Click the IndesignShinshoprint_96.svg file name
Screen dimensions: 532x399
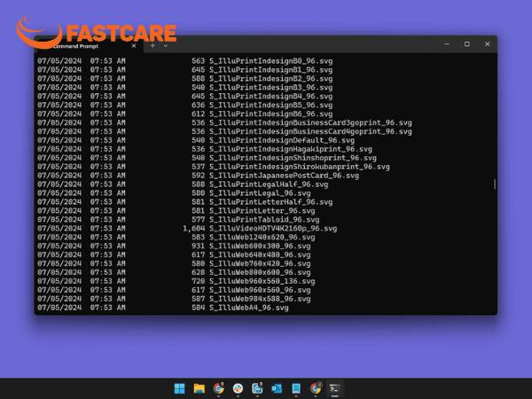click(x=293, y=158)
